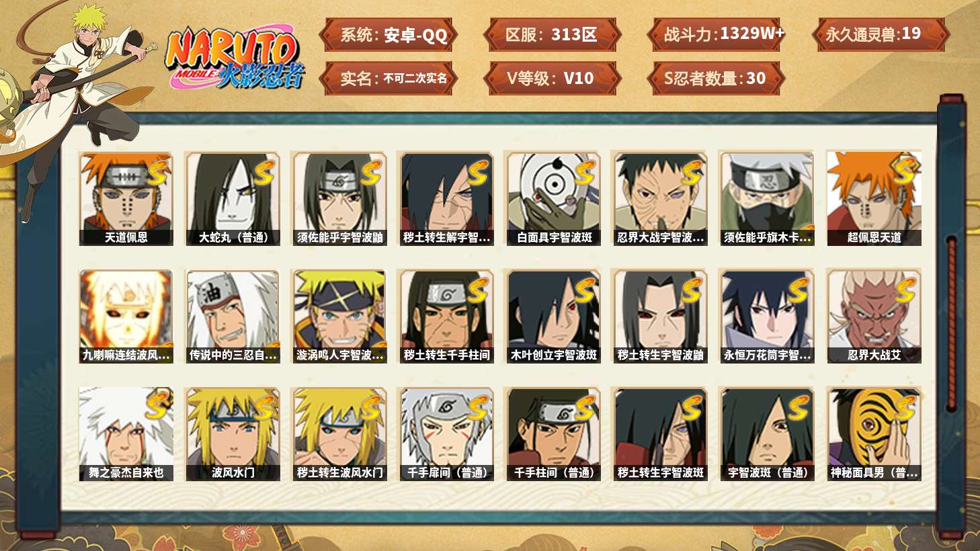The width and height of the screenshot is (980, 551).
Task: Open the 大蛇丸（普通） character card
Action: [x=233, y=198]
